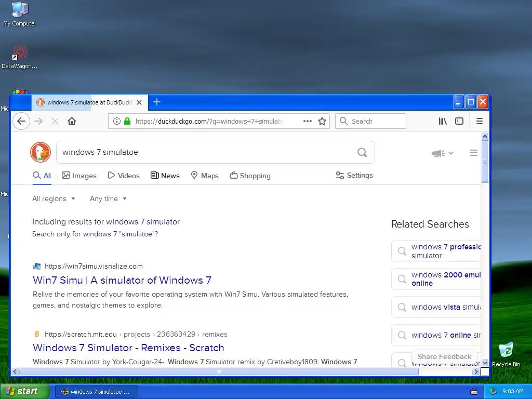Image resolution: width=532 pixels, height=399 pixels.
Task: Stop page loading with the X button
Action: point(55,121)
